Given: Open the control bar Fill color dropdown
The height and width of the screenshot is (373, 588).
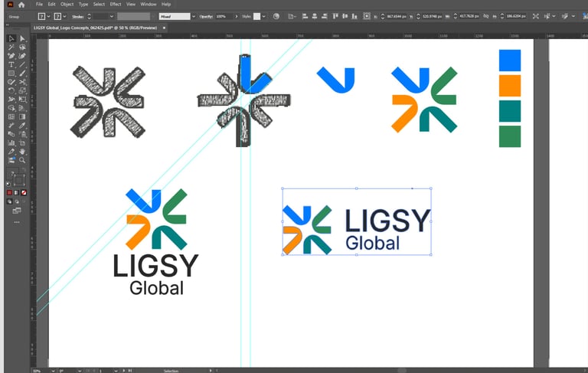Looking at the screenshot, I should 48,17.
